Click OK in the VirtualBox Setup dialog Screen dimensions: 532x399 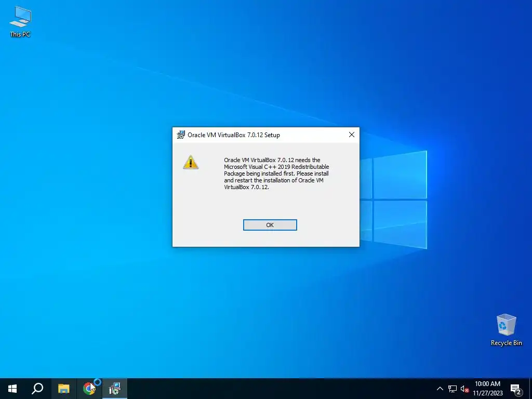(x=270, y=225)
